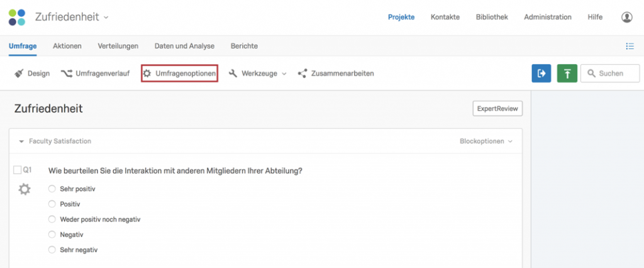Collapse the Faculty Satisfaction block triangle
The width and height of the screenshot is (644, 268).
point(22,142)
